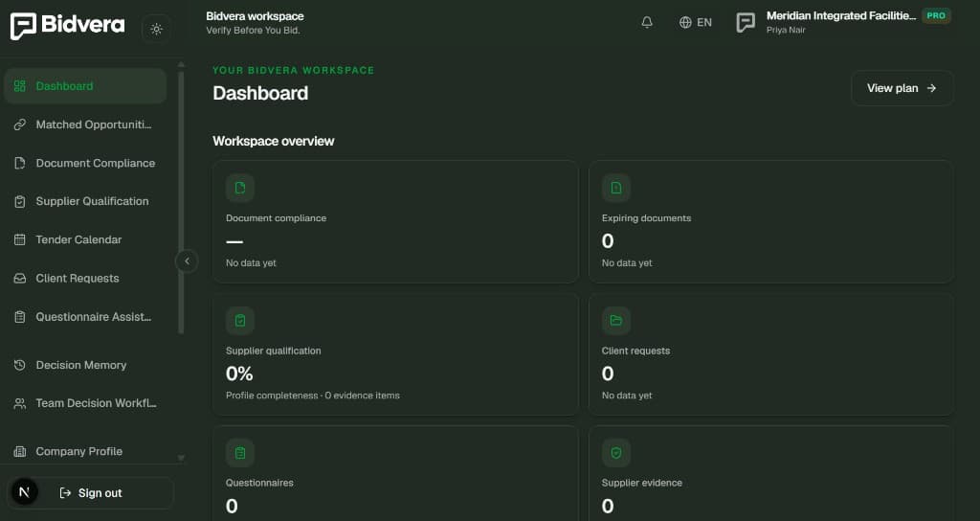The width and height of the screenshot is (980, 521).
Task: Open Tender Calendar in the sidebar
Action: [85, 239]
